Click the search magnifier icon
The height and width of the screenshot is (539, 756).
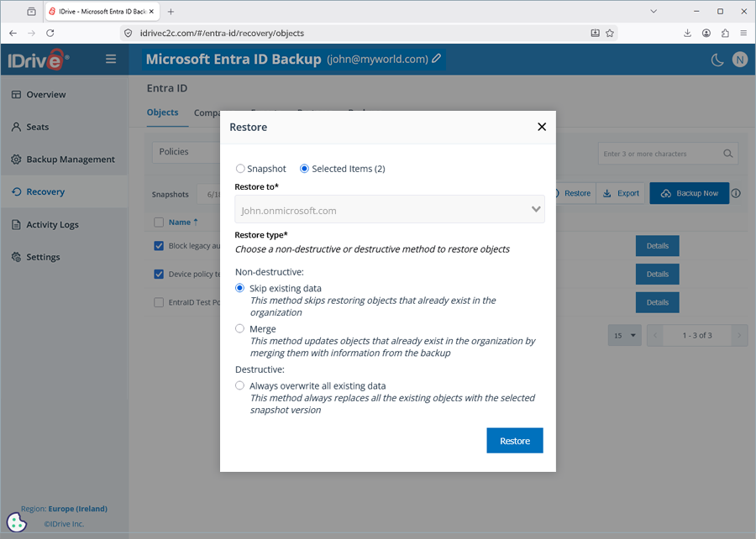coord(728,154)
